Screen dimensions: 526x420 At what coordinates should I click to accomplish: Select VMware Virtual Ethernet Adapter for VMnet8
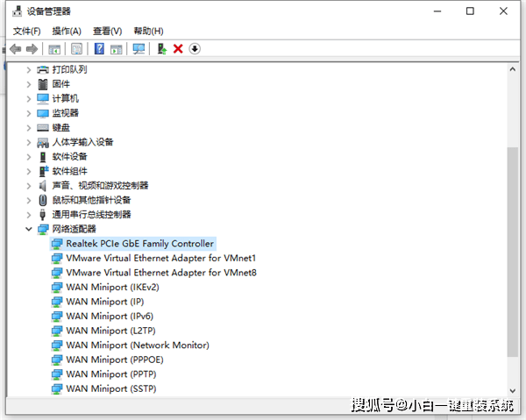(161, 273)
